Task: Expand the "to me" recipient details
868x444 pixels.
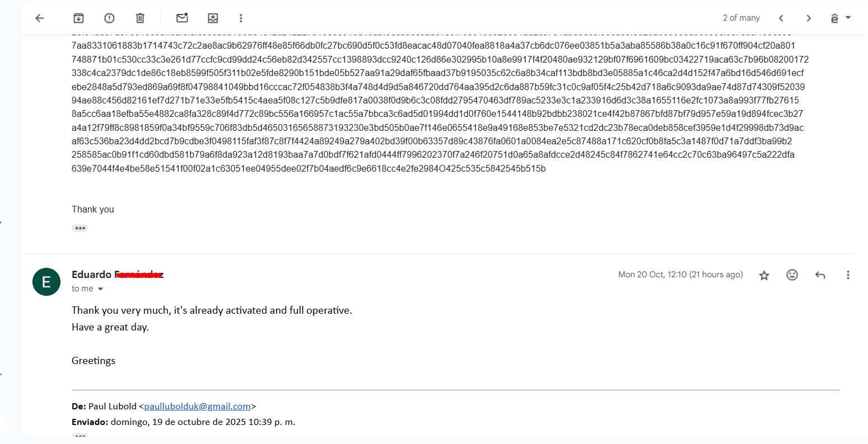Action: pos(101,289)
